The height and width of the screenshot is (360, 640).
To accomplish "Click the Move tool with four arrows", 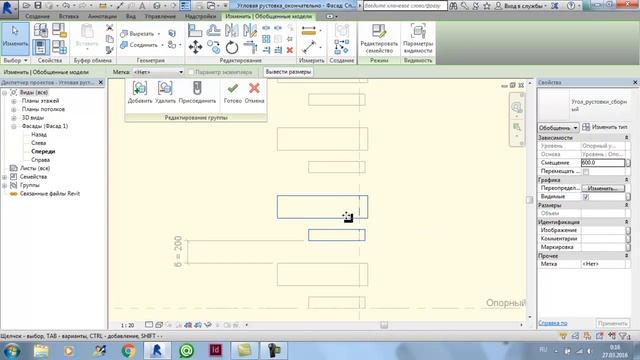I will pyautogui.click(x=195, y=48).
